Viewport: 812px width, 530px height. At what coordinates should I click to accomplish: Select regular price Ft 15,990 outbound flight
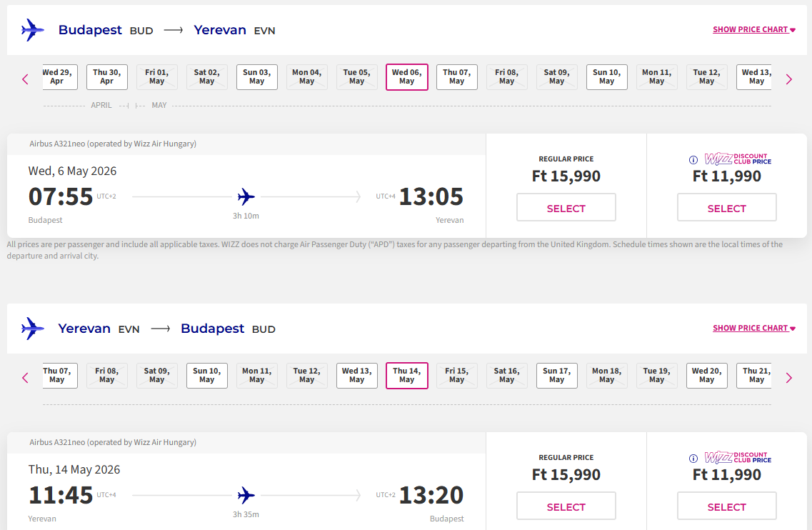point(566,209)
